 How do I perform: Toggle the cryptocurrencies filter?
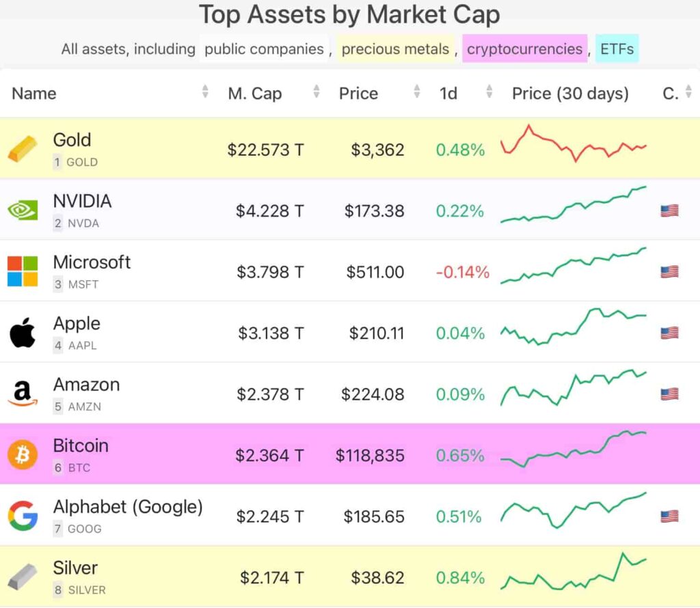coord(524,49)
